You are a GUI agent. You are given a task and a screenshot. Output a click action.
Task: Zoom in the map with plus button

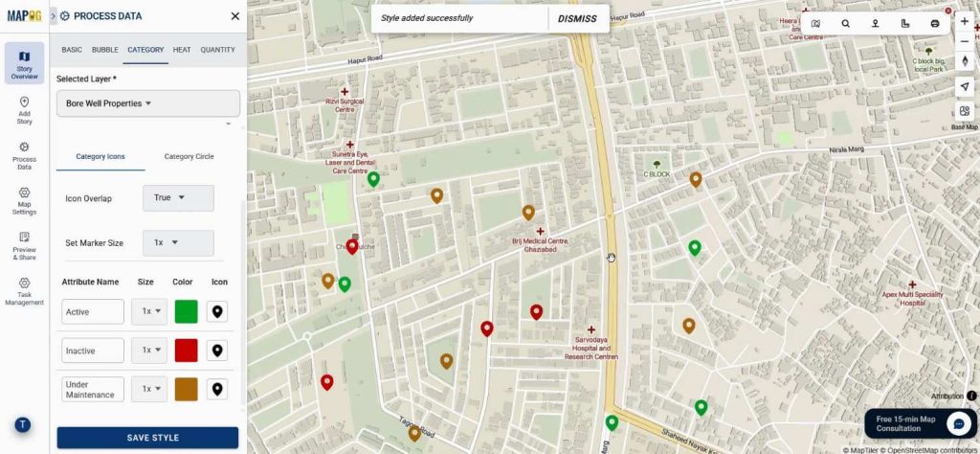coord(964,21)
